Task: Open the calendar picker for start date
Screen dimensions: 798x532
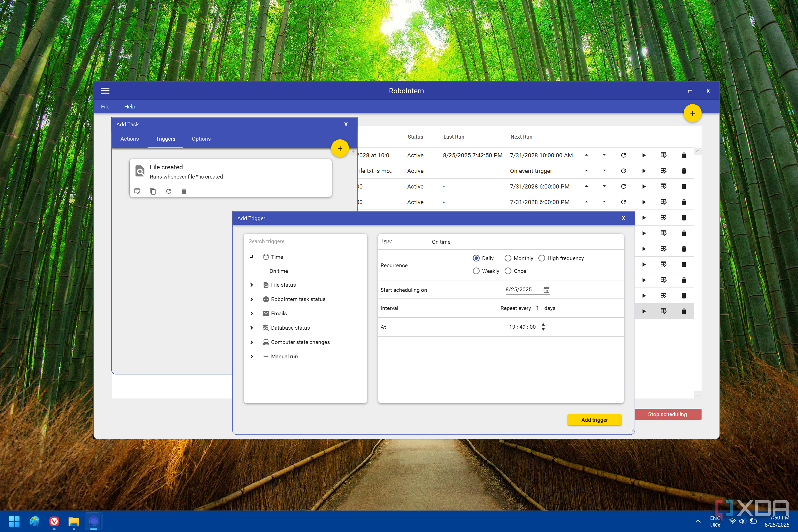Action: [546, 290]
